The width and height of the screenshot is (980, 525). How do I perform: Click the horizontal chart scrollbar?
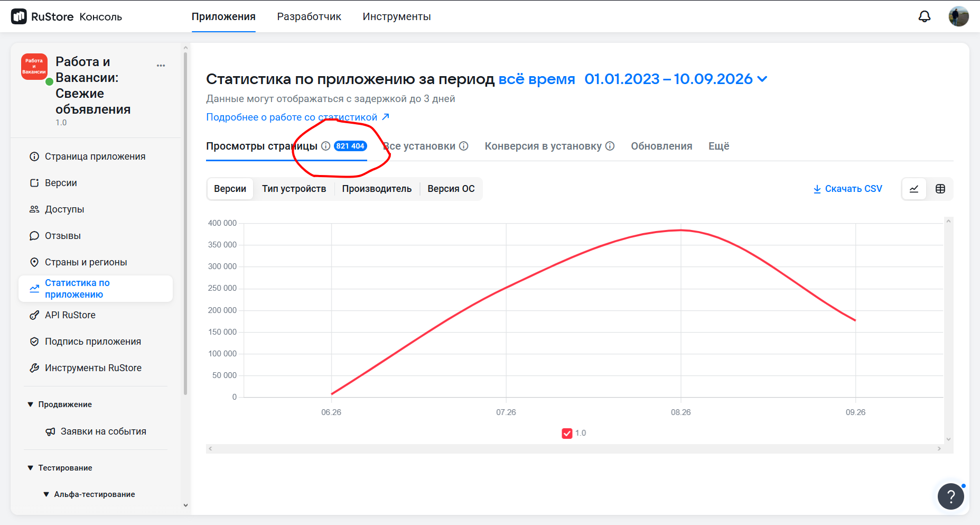pos(574,448)
